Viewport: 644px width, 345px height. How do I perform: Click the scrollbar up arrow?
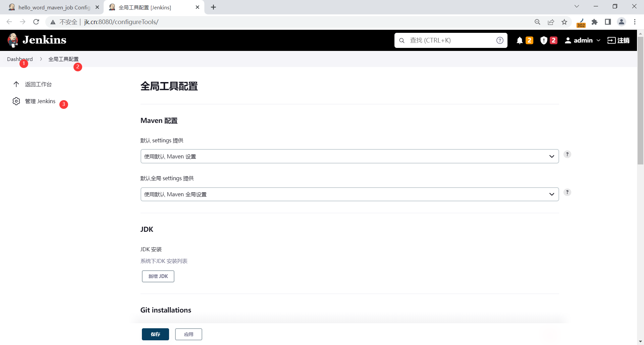coord(640,33)
